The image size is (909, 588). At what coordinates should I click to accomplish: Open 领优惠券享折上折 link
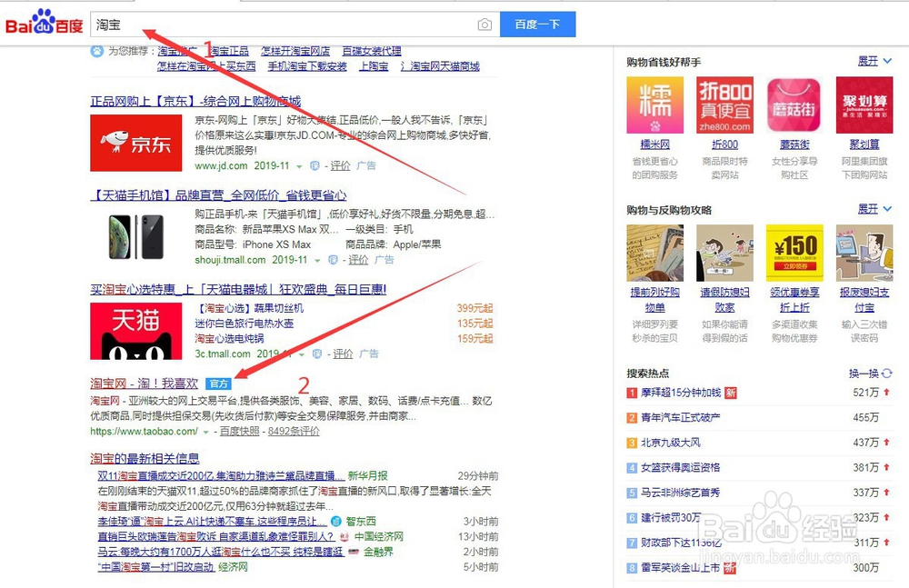point(794,300)
